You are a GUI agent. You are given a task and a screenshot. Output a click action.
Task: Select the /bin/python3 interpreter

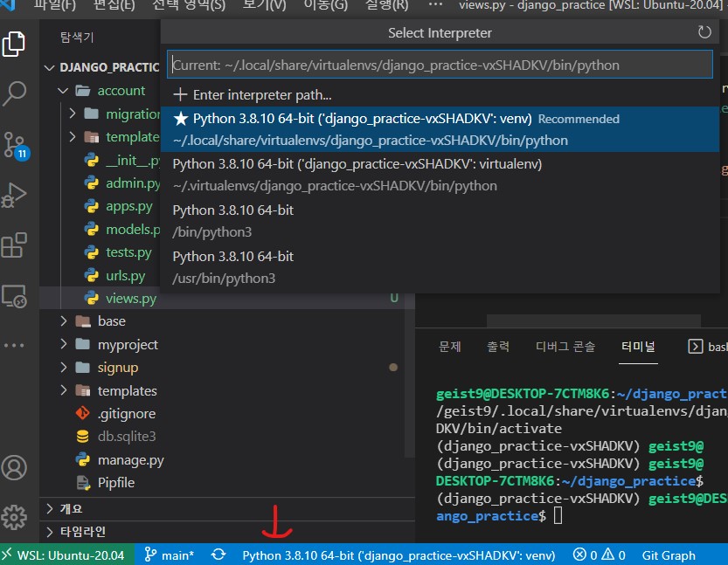(x=440, y=221)
